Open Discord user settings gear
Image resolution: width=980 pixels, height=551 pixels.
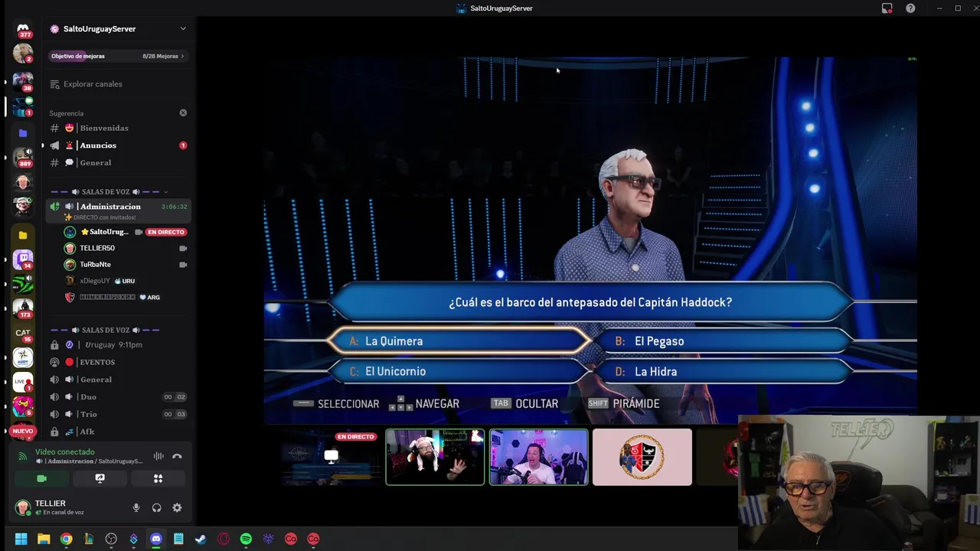(x=177, y=507)
